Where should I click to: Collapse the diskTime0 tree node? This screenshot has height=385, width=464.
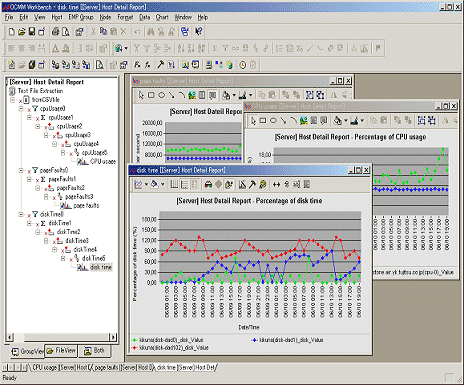tap(21, 214)
